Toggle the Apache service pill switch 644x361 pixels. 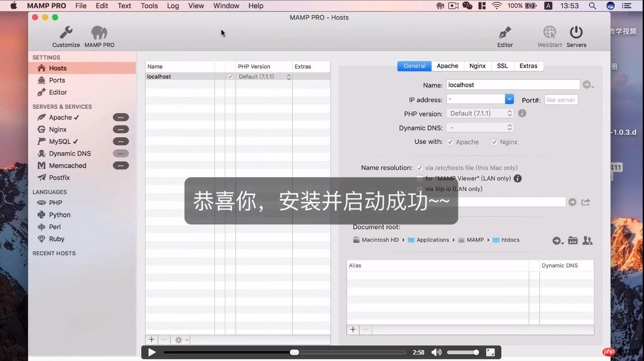pyautogui.click(x=121, y=117)
